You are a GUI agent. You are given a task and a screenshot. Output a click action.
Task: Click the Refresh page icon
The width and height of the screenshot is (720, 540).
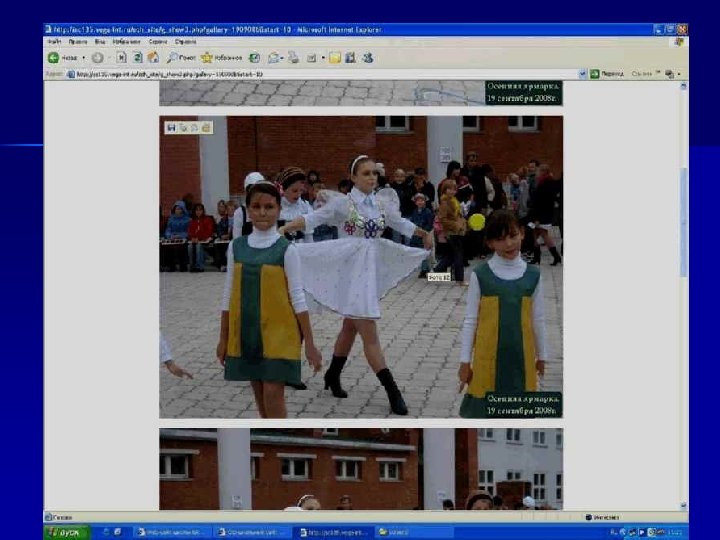137,58
